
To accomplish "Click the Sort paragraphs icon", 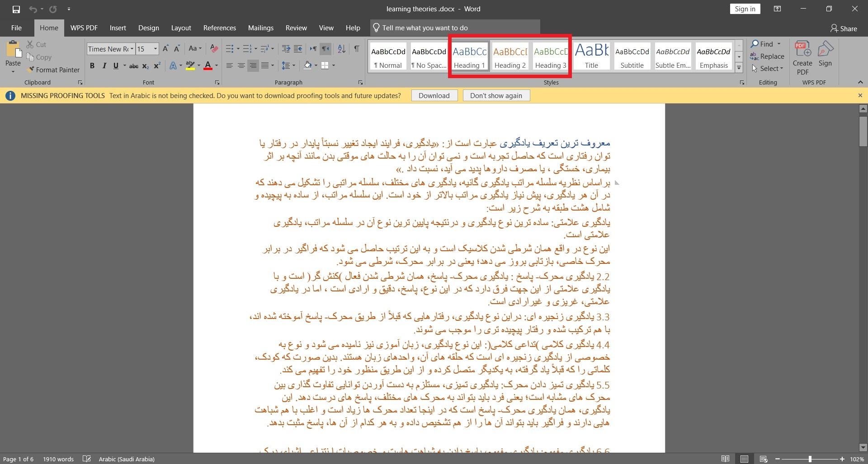I will (342, 49).
